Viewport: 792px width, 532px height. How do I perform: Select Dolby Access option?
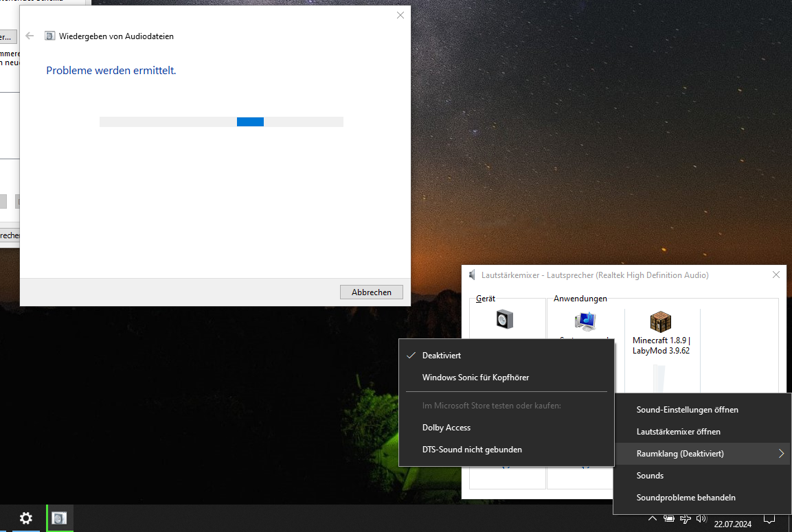(x=506, y=428)
